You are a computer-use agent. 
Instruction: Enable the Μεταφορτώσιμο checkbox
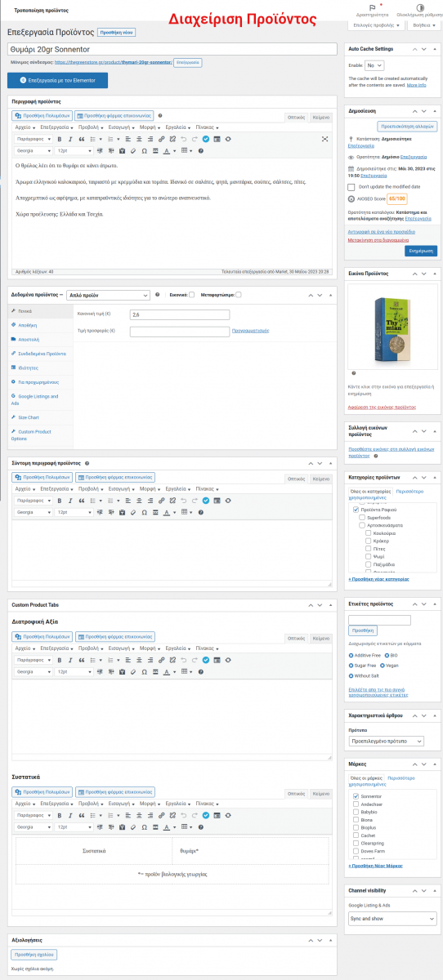coord(238,295)
